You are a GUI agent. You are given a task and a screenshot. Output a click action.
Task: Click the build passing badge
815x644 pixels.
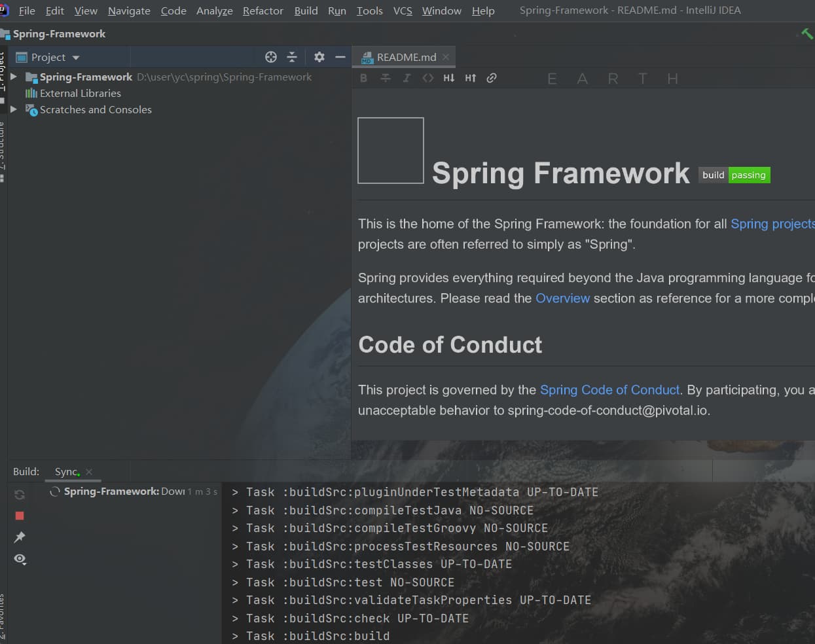coord(734,175)
